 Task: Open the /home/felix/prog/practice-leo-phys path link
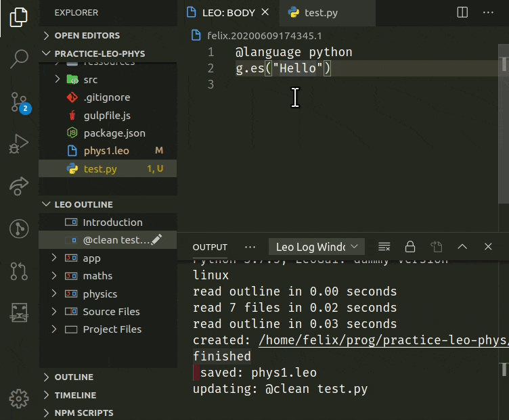click(383, 340)
